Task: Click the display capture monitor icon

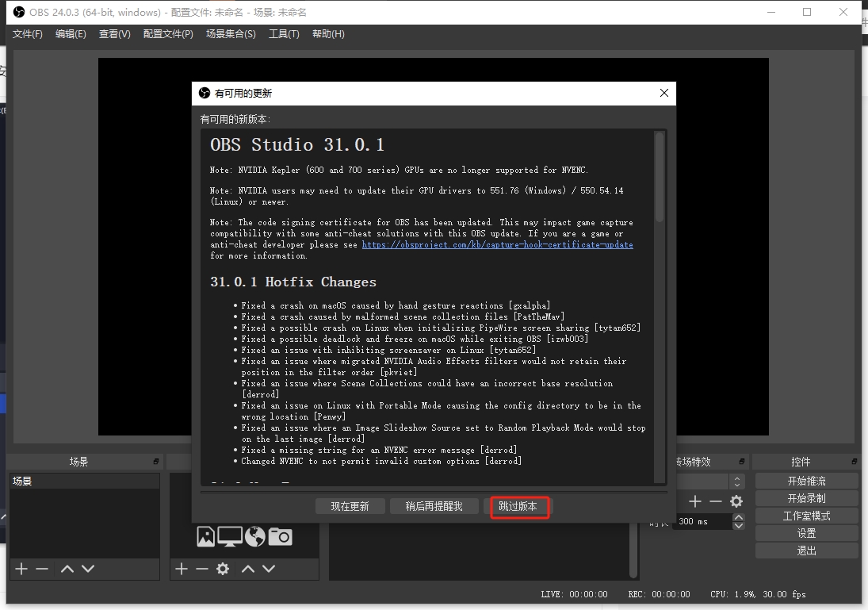Action: coord(230,536)
